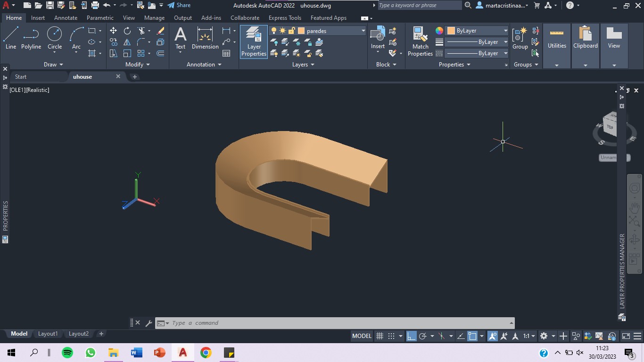This screenshot has height=362, width=644.
Task: Switch to the Annotate ribbon tab
Action: click(x=66, y=18)
